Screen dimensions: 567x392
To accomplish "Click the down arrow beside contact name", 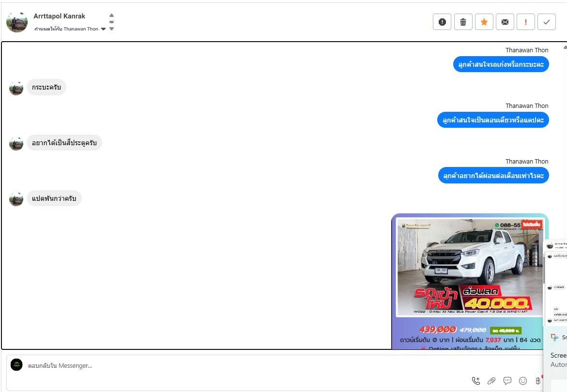I will point(112,29).
